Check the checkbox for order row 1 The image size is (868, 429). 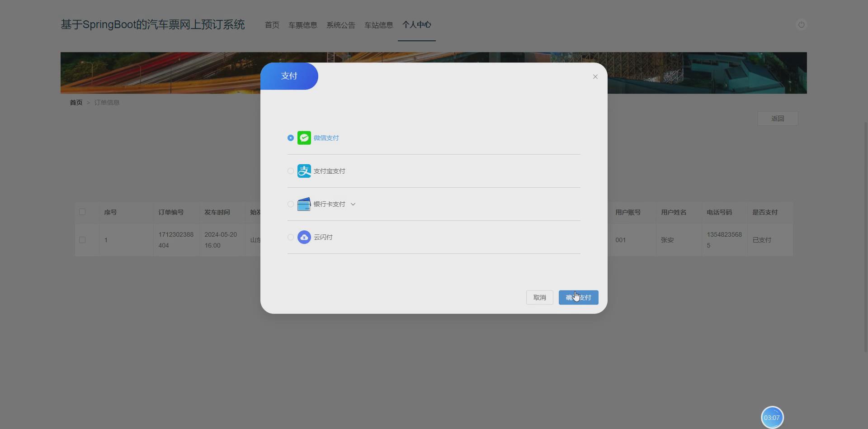[82, 240]
